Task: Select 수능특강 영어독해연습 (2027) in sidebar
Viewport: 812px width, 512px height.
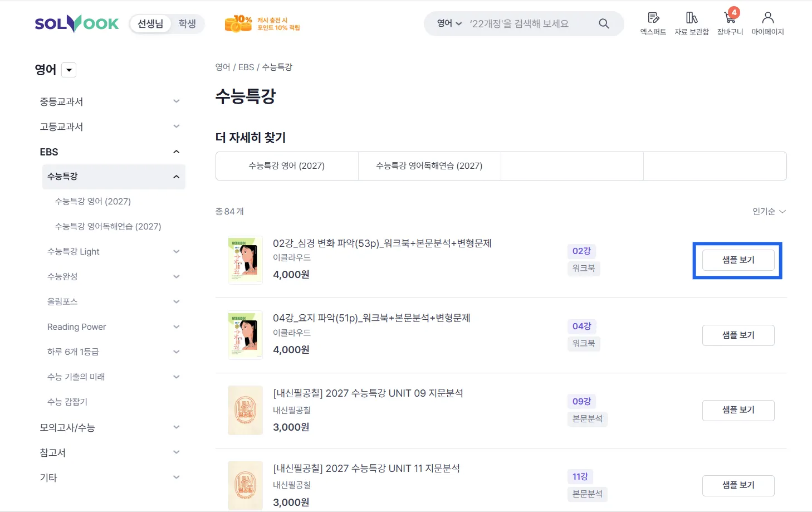Action: point(108,226)
